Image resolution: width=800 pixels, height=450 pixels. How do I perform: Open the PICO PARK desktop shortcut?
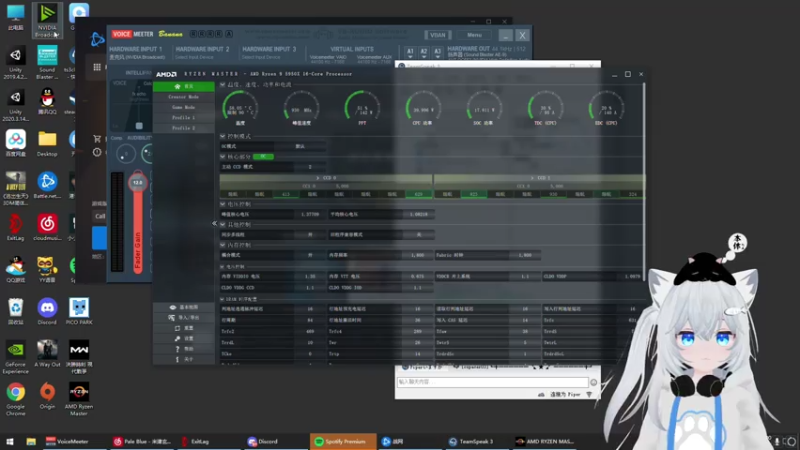79,311
